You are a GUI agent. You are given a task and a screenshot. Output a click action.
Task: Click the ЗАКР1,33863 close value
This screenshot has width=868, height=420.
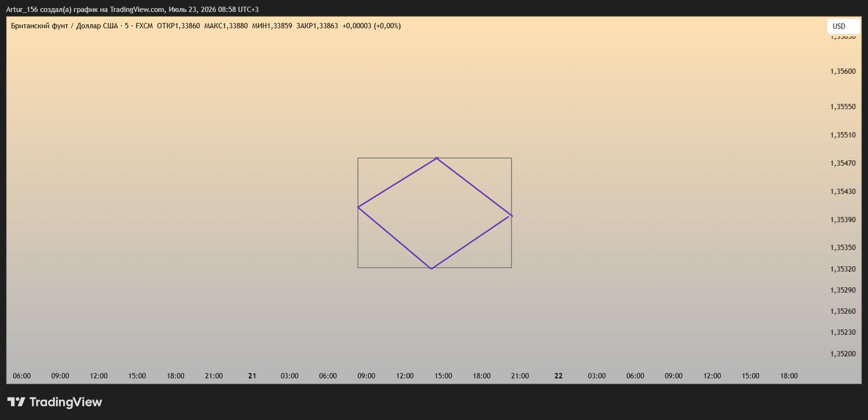coord(317,26)
